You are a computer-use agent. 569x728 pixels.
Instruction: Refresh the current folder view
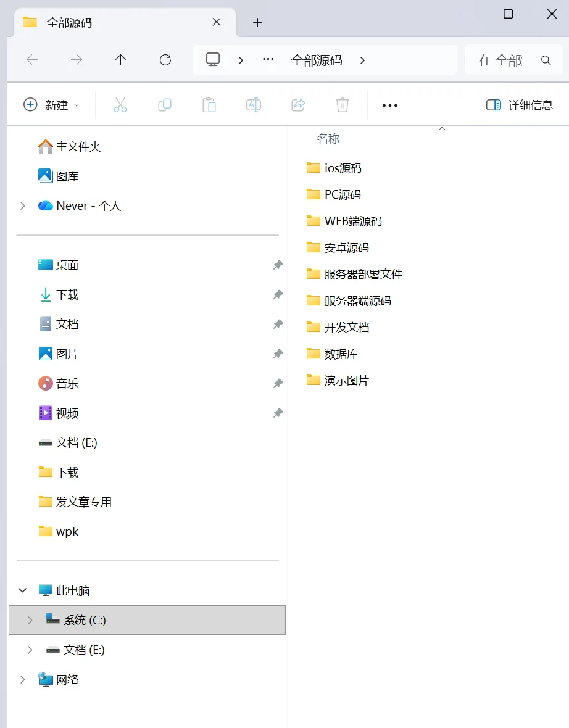pyautogui.click(x=165, y=60)
